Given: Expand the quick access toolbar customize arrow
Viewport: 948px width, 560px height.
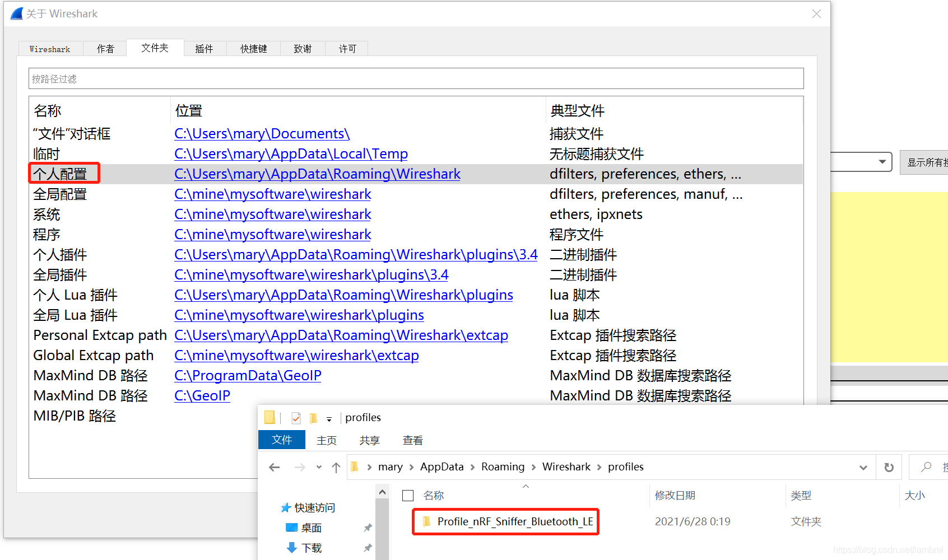Looking at the screenshot, I should click(x=329, y=419).
